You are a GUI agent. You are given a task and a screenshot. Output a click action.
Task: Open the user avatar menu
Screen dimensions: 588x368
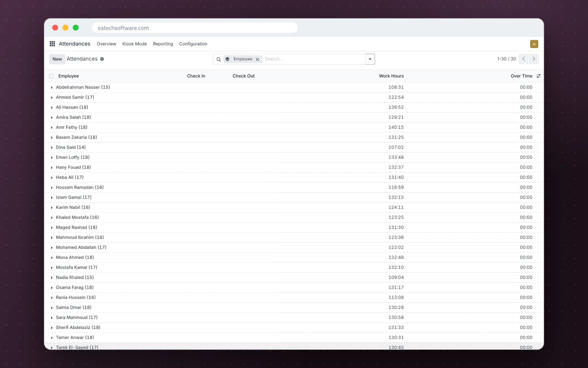click(534, 44)
